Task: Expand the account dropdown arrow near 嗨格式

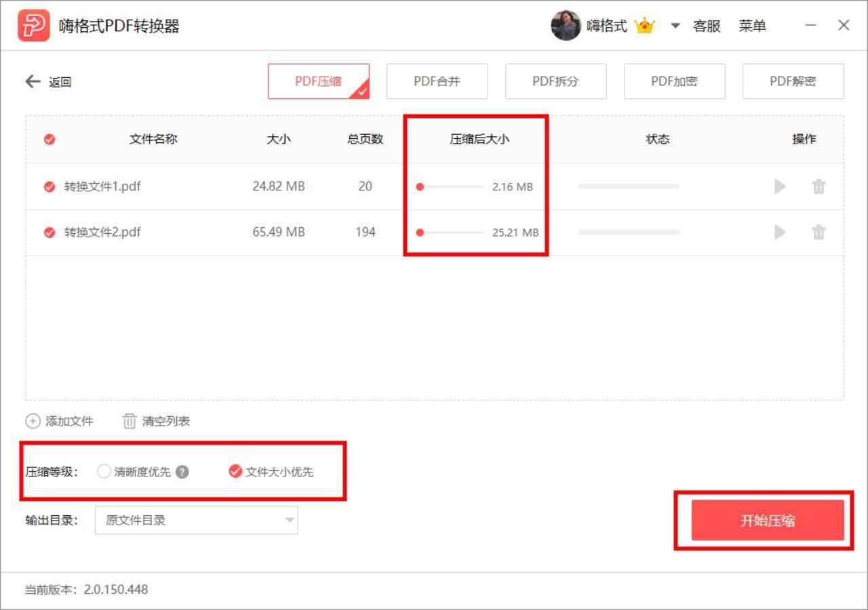Action: click(675, 26)
